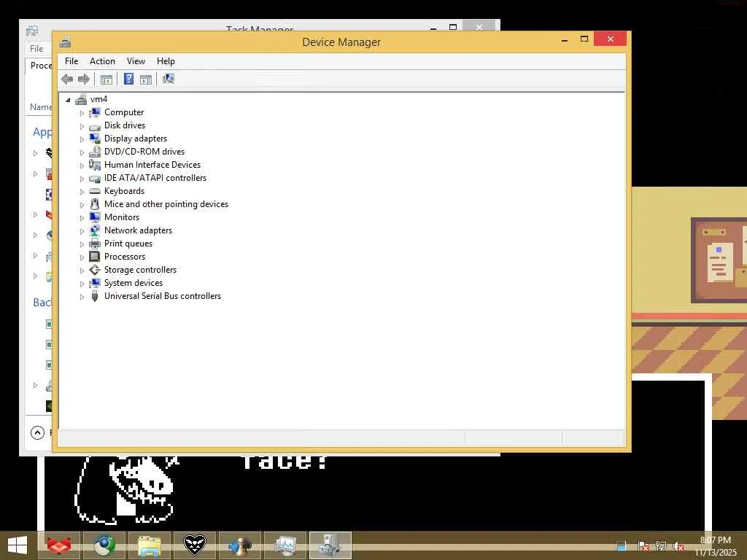Open the heart-face game icon on taskbar

click(195, 545)
